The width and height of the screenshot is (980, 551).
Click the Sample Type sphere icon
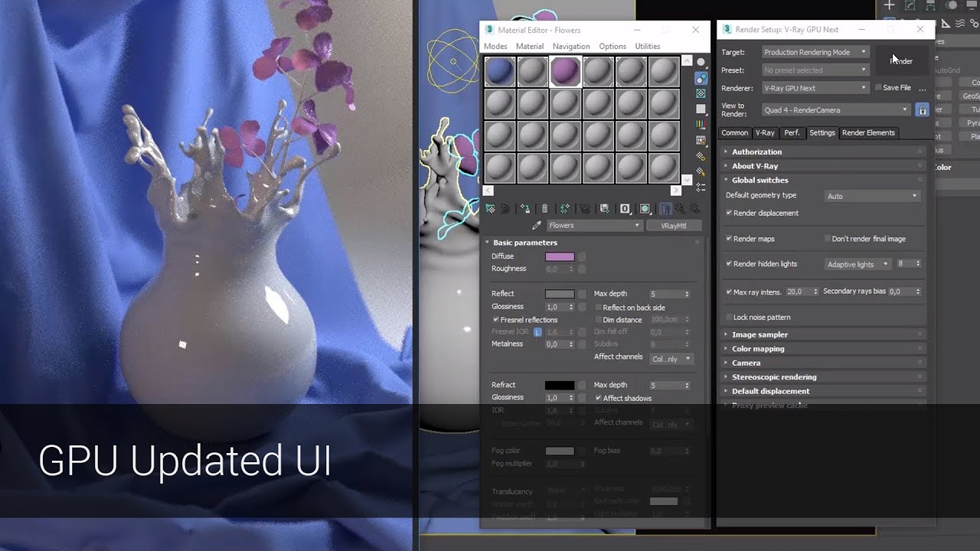pos(701,62)
